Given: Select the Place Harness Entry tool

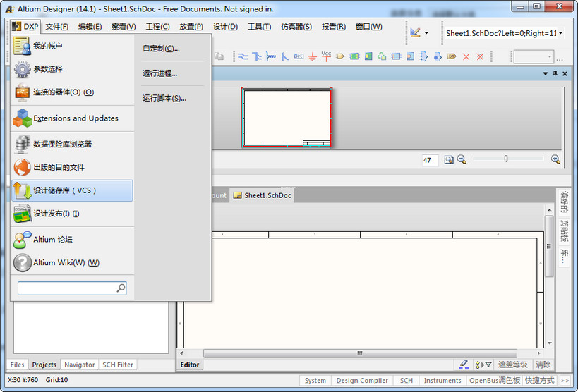Looking at the screenshot, I should coord(438,56).
